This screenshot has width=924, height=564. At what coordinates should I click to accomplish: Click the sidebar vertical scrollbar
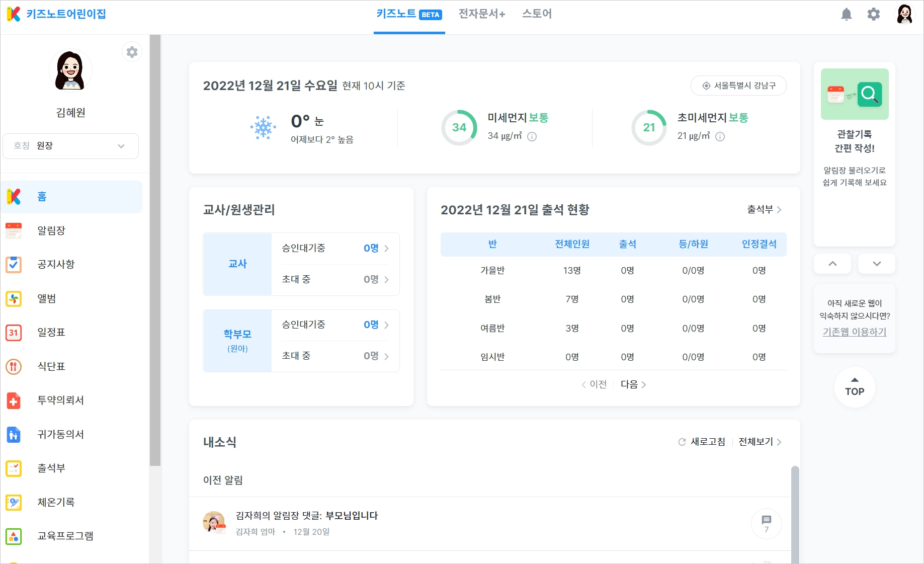(155, 251)
